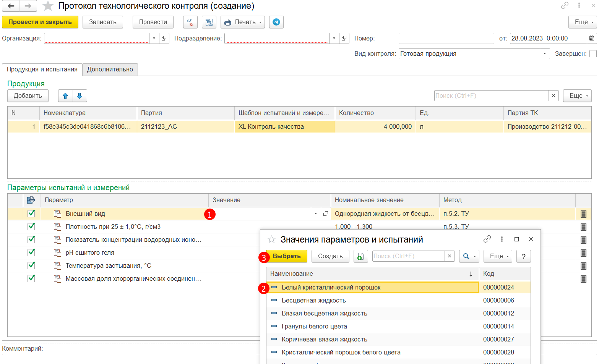Move product row up with blue arrow

pos(65,96)
